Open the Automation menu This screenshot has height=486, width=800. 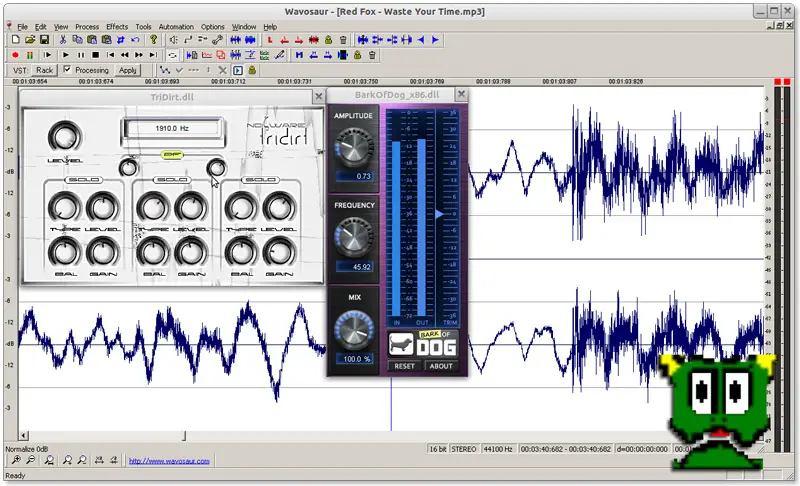[176, 26]
